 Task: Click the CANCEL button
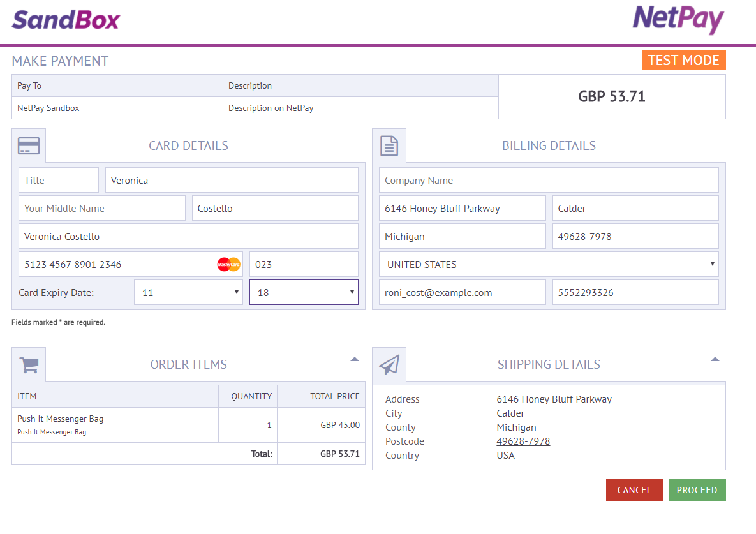pos(635,490)
